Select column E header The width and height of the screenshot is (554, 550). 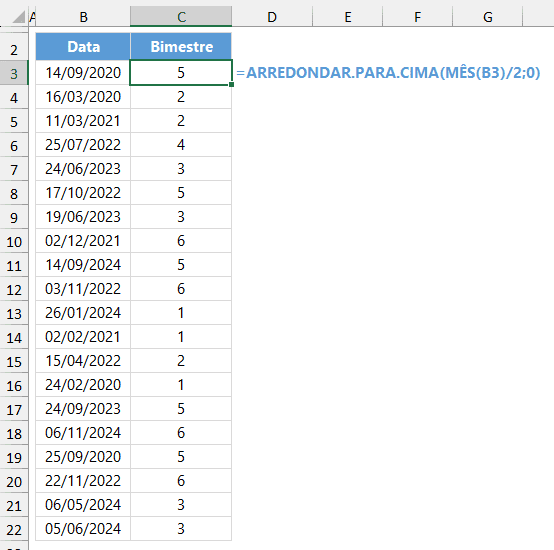click(x=348, y=17)
